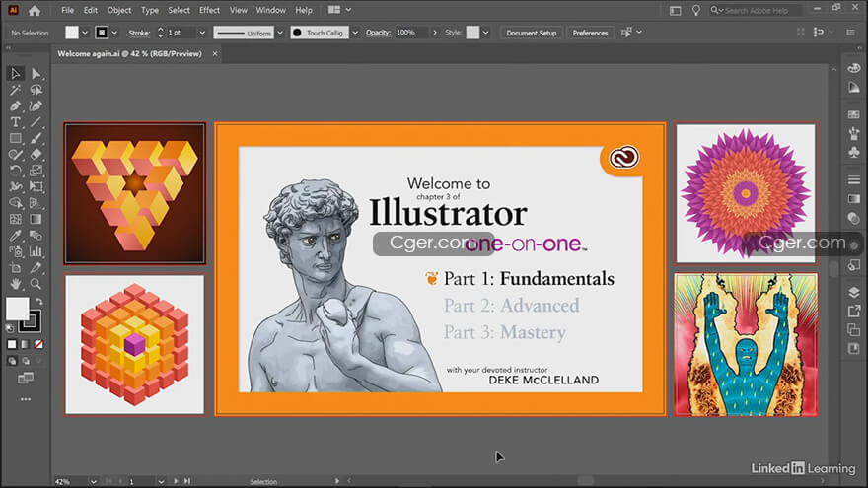Open the Edit Toolbar three-dots button
The height and width of the screenshot is (488, 868).
click(26, 399)
